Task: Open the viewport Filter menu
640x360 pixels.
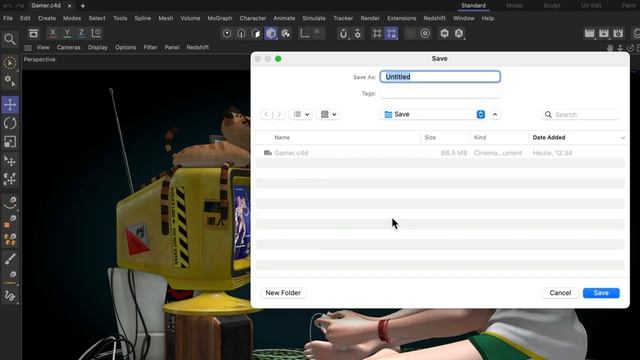Action: [x=150, y=47]
